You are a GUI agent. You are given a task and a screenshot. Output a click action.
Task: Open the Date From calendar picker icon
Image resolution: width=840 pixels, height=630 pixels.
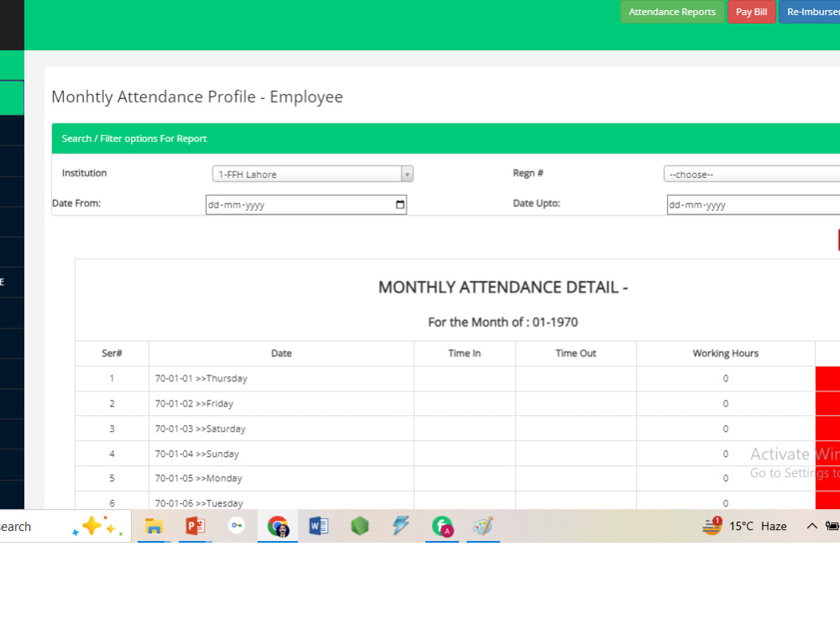(400, 205)
